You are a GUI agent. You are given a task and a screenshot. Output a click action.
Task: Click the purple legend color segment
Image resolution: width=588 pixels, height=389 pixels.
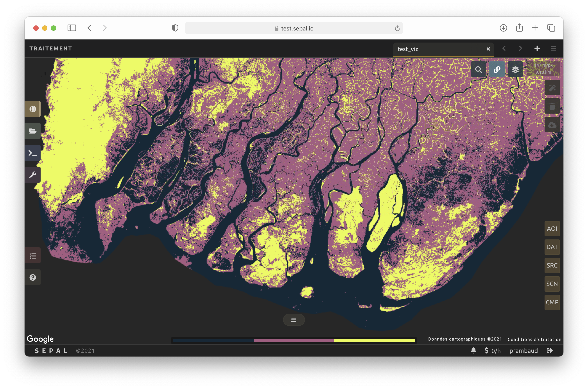click(x=294, y=341)
